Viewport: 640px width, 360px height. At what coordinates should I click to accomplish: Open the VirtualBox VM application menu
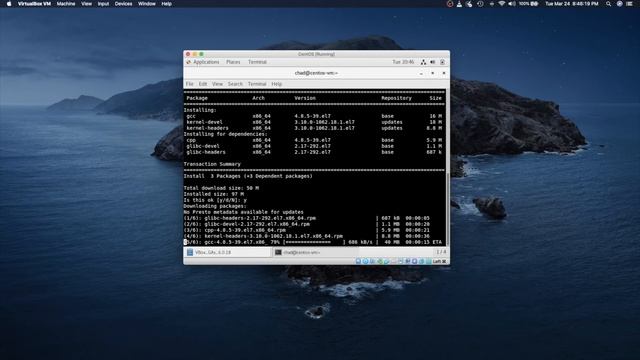tap(34, 4)
